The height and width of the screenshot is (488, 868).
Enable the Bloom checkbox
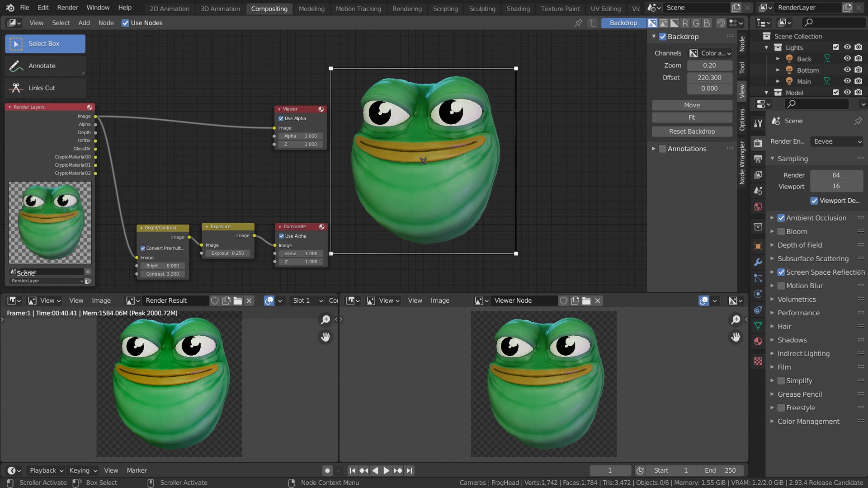click(x=781, y=232)
